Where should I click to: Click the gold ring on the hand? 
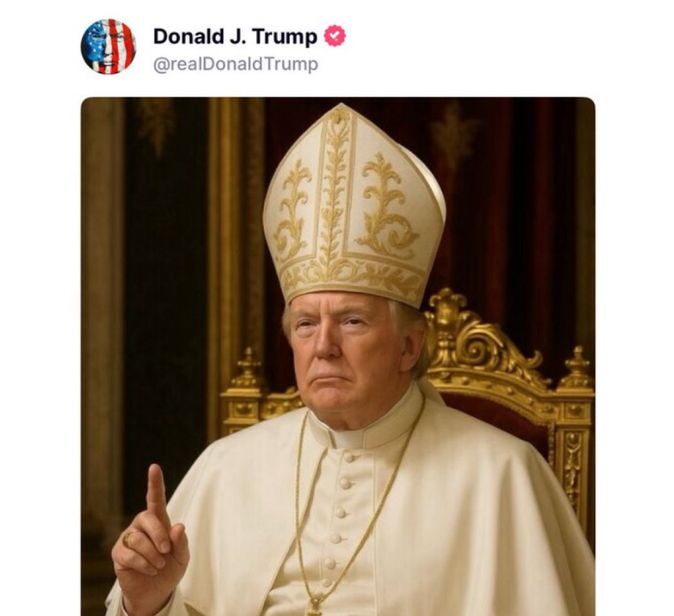129,539
